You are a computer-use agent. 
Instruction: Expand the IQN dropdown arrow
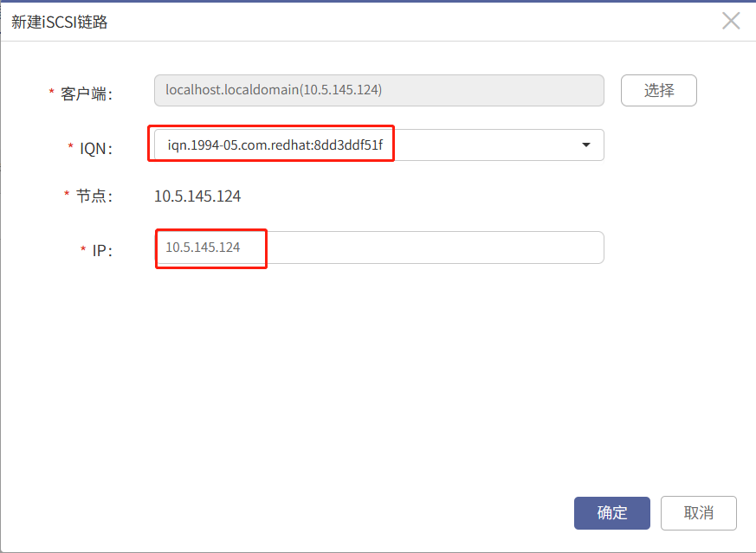(585, 145)
